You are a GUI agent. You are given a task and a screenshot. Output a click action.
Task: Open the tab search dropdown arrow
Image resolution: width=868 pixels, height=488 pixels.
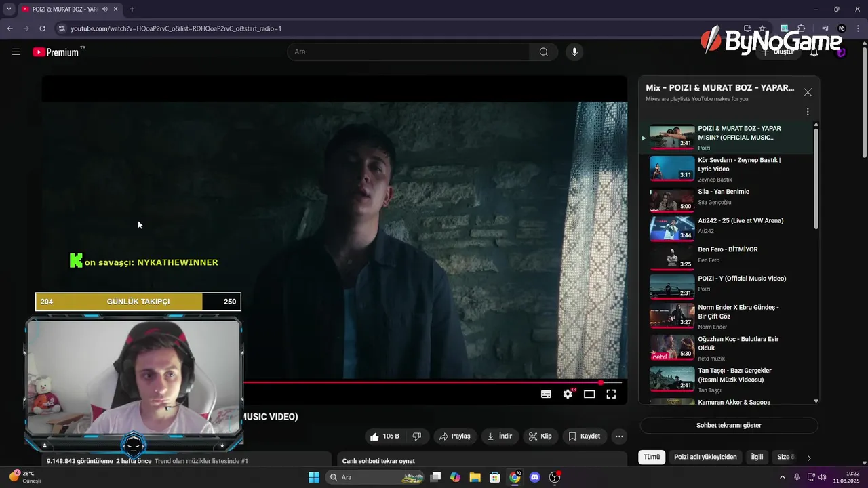[9, 9]
